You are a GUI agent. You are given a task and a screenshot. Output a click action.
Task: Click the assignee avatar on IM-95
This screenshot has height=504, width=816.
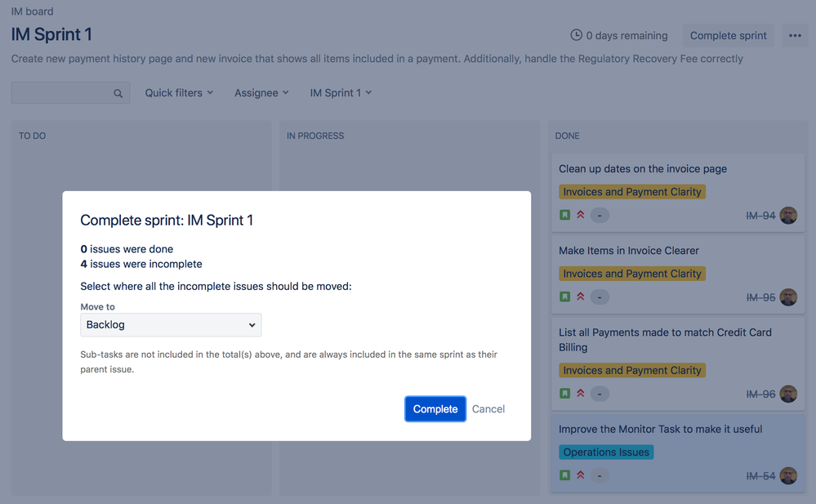pyautogui.click(x=788, y=297)
